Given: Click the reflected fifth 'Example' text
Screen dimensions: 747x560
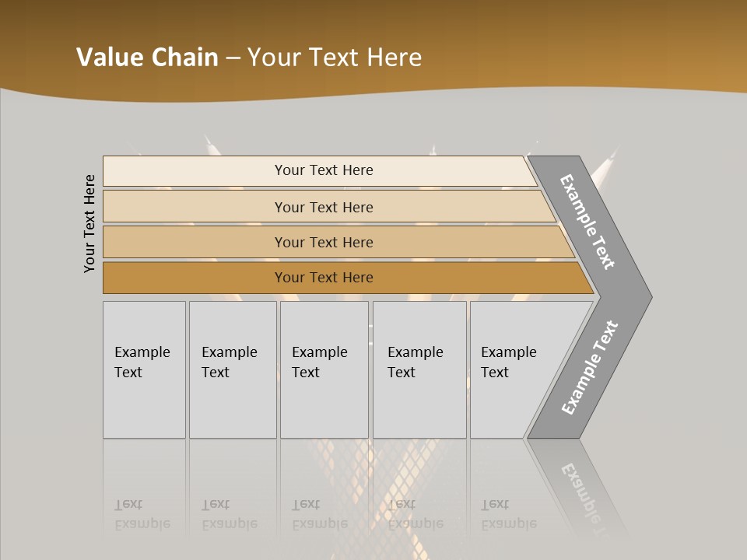Looking at the screenshot, I should click(x=508, y=523).
